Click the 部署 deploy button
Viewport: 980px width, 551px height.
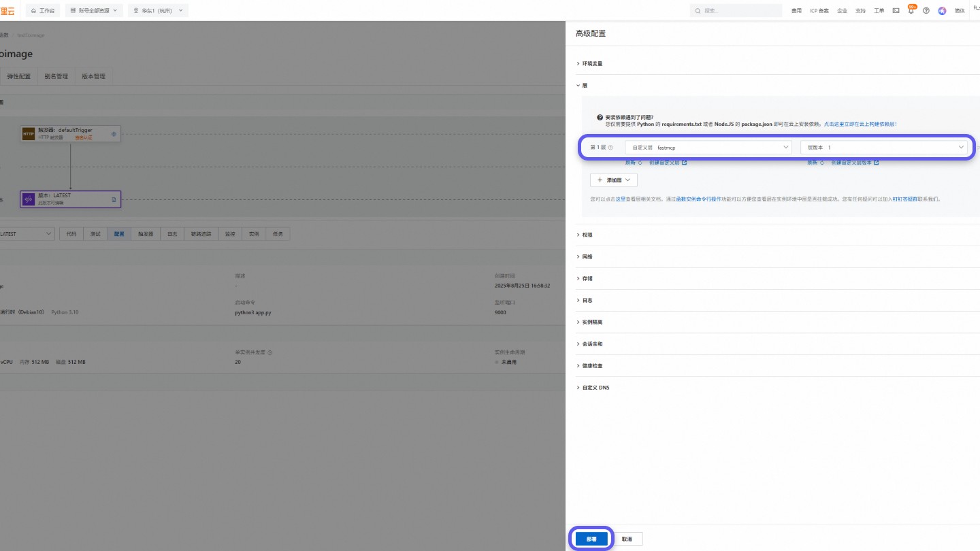(x=591, y=538)
